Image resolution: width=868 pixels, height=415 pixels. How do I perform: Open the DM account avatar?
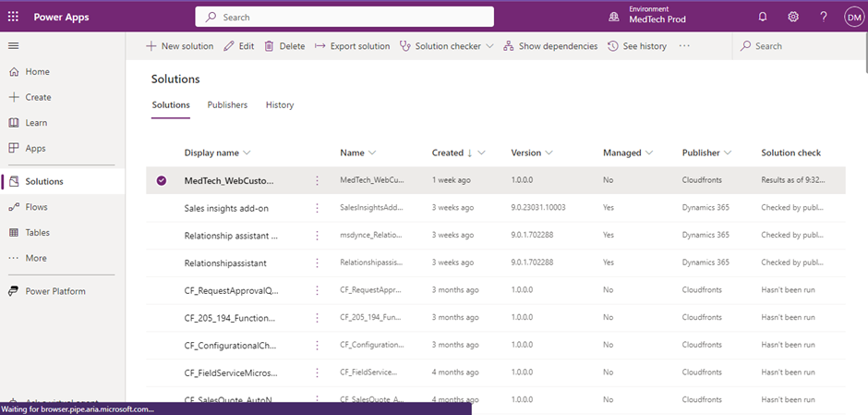853,18
